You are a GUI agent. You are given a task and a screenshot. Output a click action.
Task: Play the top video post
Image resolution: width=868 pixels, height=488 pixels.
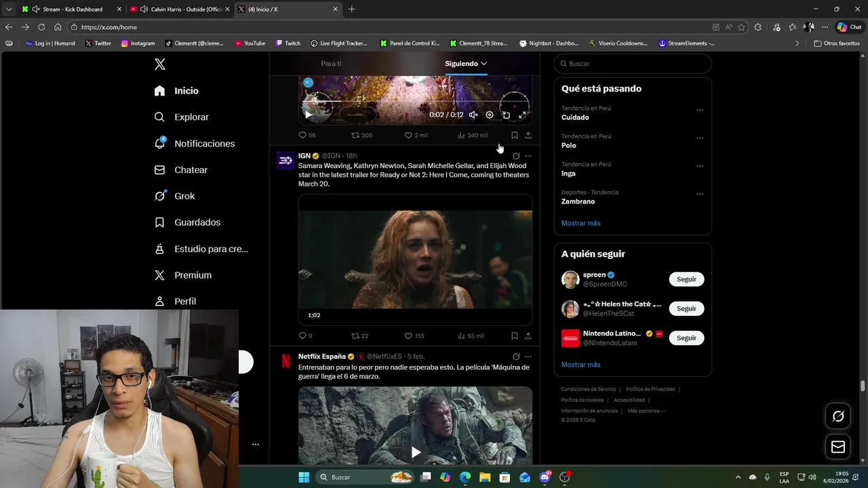coord(309,115)
